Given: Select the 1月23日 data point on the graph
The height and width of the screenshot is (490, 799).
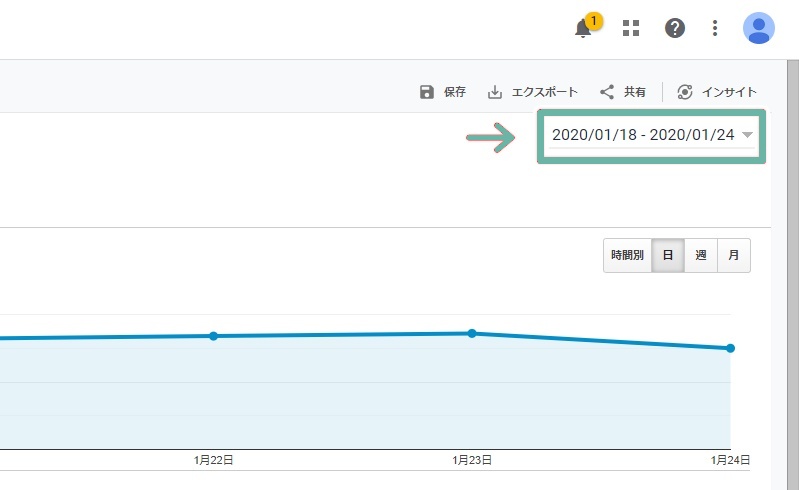Looking at the screenshot, I should tap(472, 334).
